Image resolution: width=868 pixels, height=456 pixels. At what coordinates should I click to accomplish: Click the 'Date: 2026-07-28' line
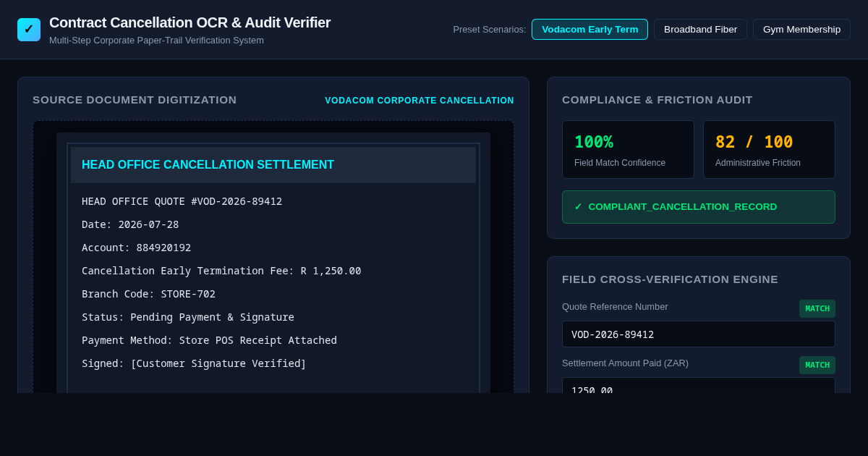[x=130, y=224]
